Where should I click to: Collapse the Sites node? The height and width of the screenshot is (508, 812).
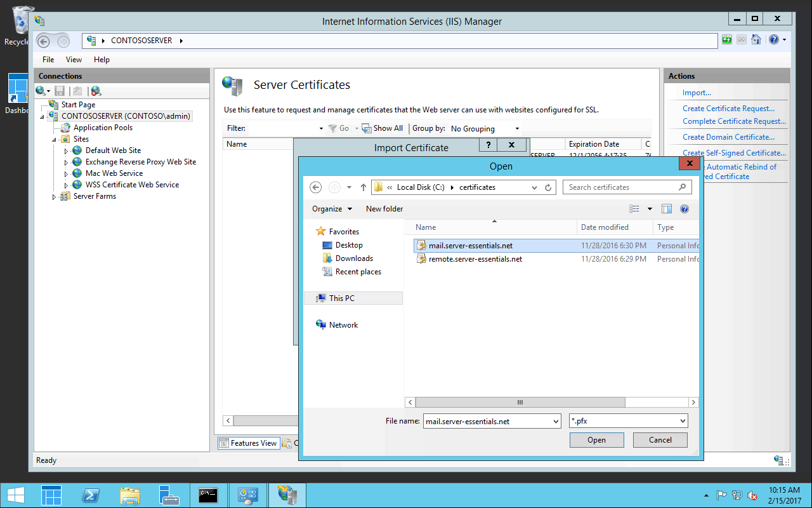click(x=55, y=140)
